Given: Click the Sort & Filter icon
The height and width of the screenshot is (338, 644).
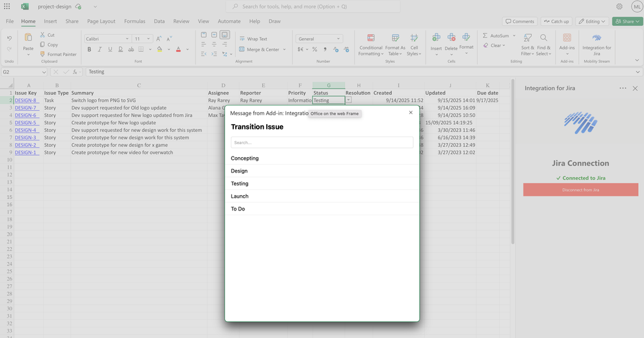Looking at the screenshot, I should (527, 38).
